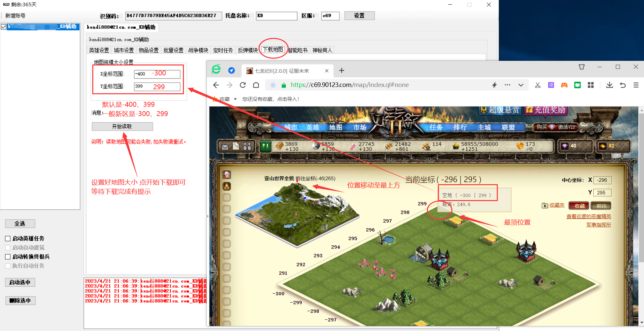The height and width of the screenshot is (331, 644).
Task: Switch to 物品设置 tab
Action: tap(149, 50)
